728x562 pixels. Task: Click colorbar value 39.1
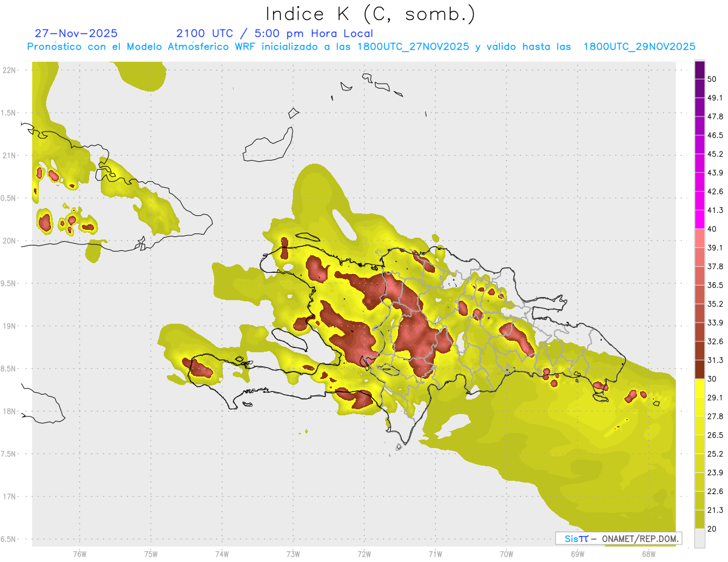(715, 248)
